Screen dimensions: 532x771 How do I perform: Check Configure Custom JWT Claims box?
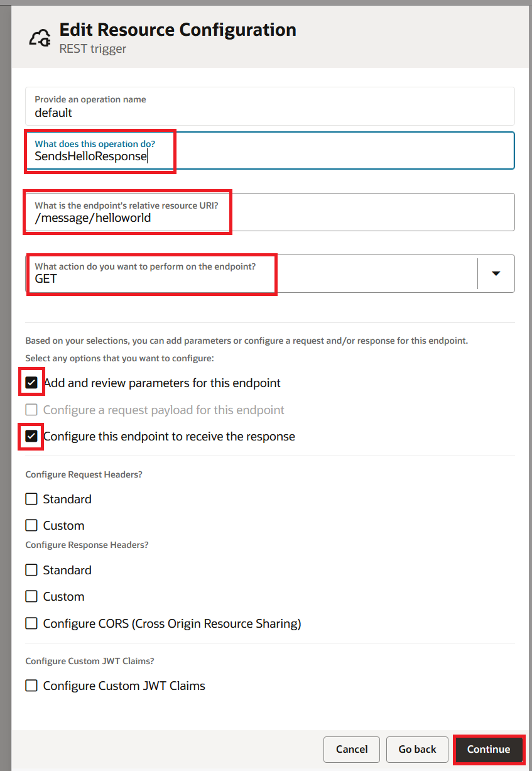(31, 686)
